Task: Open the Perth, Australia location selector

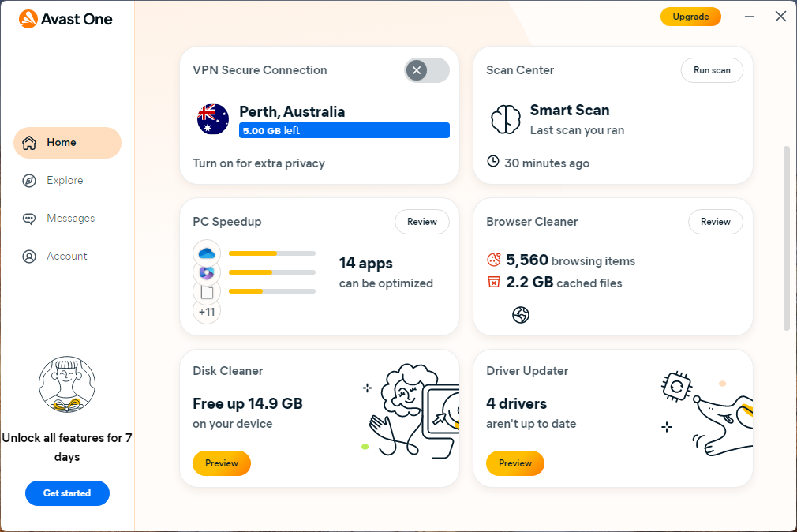Action: click(x=292, y=111)
